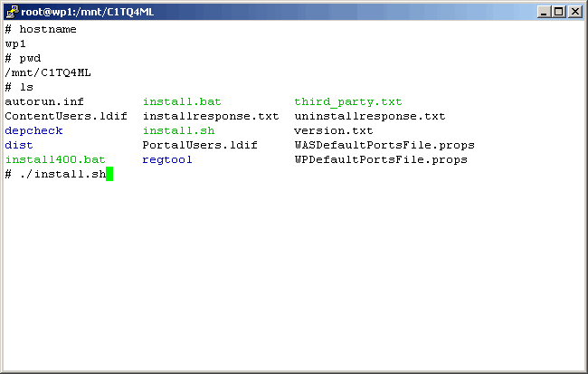Click PortalUsers.ldif in the listing
Viewport: 588px width, 374px height.
(x=200, y=146)
